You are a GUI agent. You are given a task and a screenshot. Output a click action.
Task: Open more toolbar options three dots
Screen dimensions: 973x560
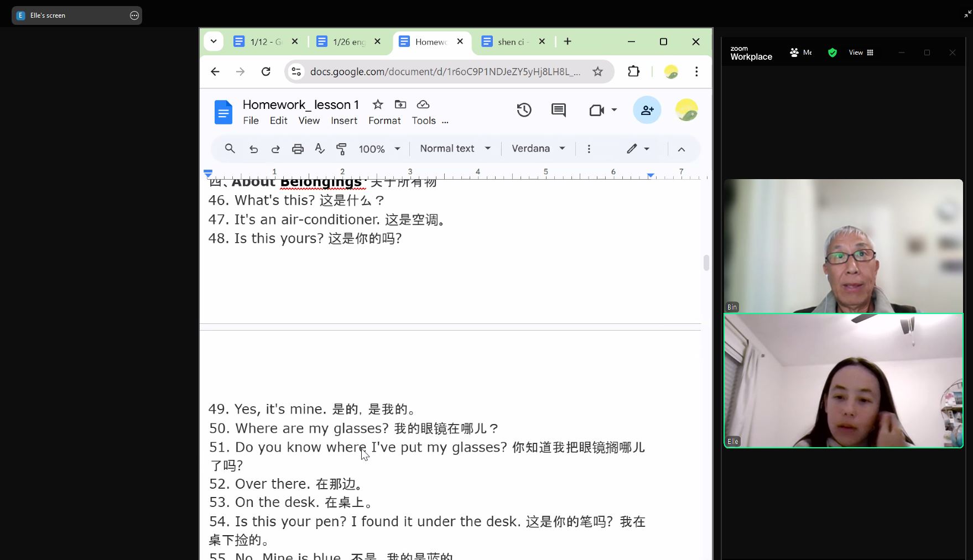(589, 149)
